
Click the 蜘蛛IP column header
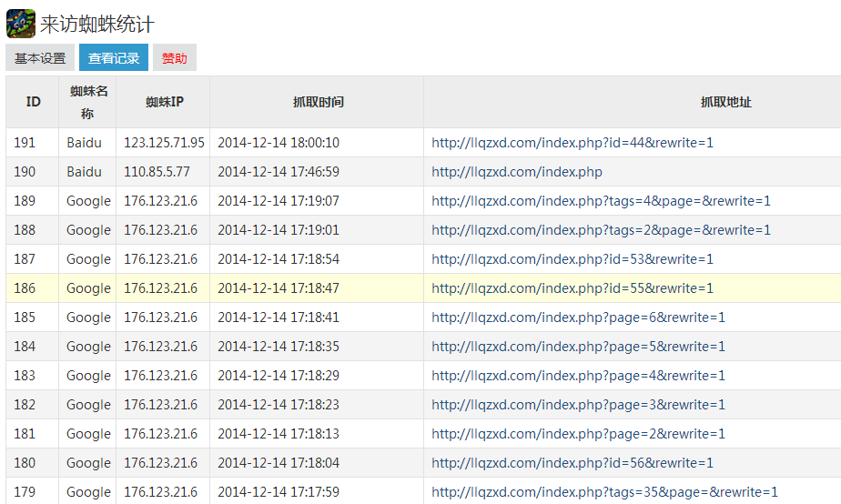pos(164,102)
